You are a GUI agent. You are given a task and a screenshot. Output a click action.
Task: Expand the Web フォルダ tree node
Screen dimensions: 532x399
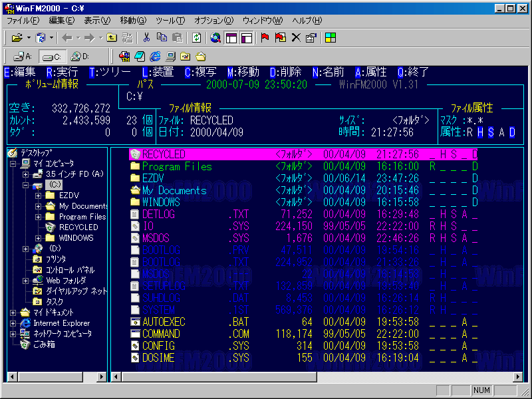pos(25,281)
